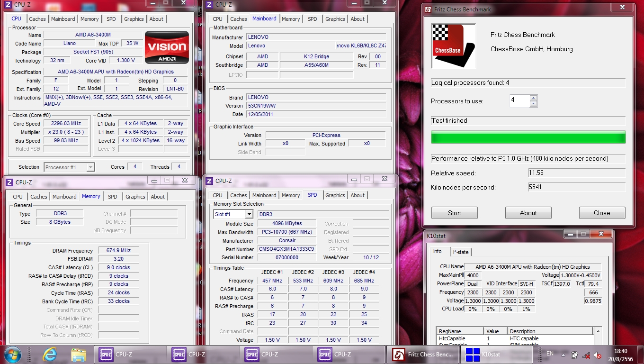Click the Package value "Socket FS1 (905)"
Viewport: 644px width, 364px height.
click(93, 52)
